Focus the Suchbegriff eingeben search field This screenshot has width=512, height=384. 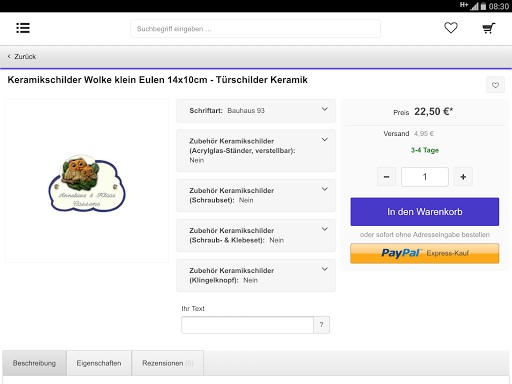pyautogui.click(x=255, y=29)
